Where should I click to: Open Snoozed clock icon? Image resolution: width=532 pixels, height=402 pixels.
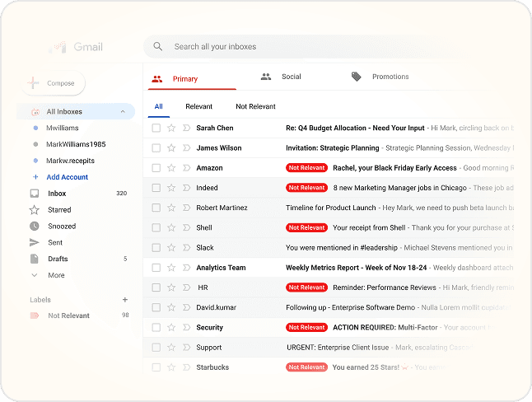[35, 226]
